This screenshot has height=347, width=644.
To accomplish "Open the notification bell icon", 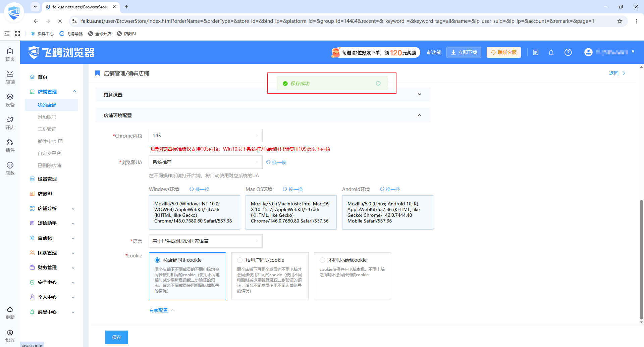I will (x=551, y=52).
